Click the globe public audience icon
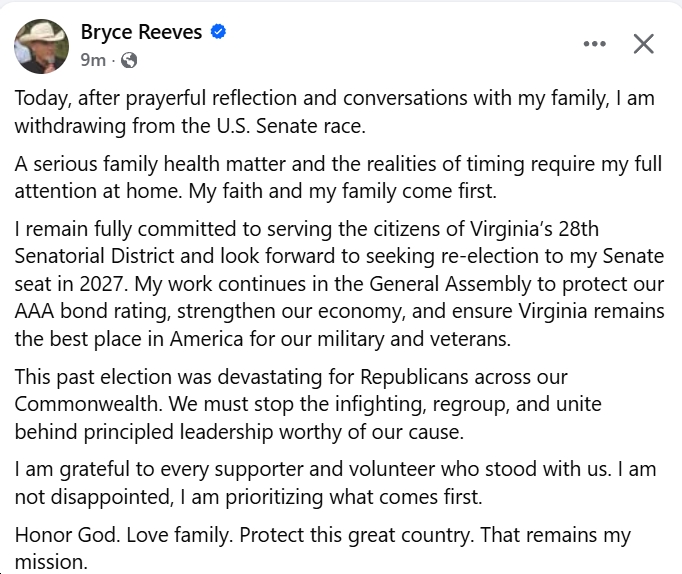 129,61
